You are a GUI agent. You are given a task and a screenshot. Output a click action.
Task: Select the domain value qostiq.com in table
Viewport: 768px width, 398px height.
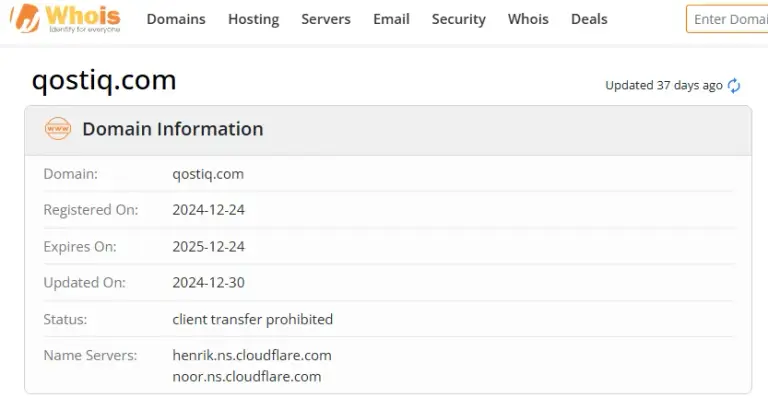pos(208,174)
